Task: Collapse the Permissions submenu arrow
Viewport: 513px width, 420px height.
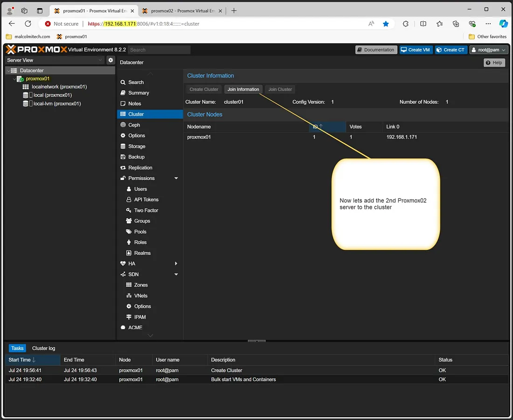Action: pyautogui.click(x=176, y=179)
